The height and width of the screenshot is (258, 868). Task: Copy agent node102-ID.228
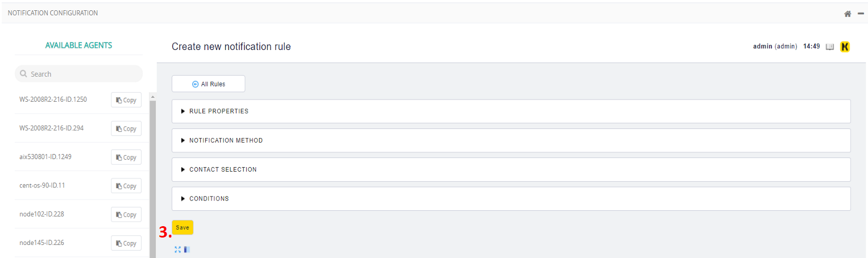(x=126, y=214)
